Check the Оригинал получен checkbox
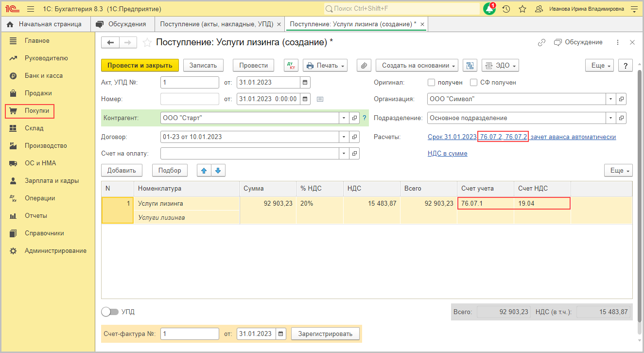This screenshot has width=644, height=353. pos(431,83)
